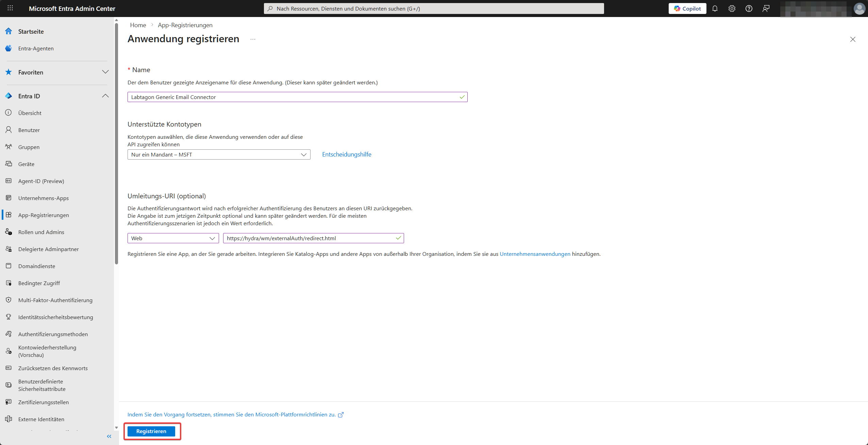Go to Benutzer in sidebar
This screenshot has height=445, width=868.
29,130
